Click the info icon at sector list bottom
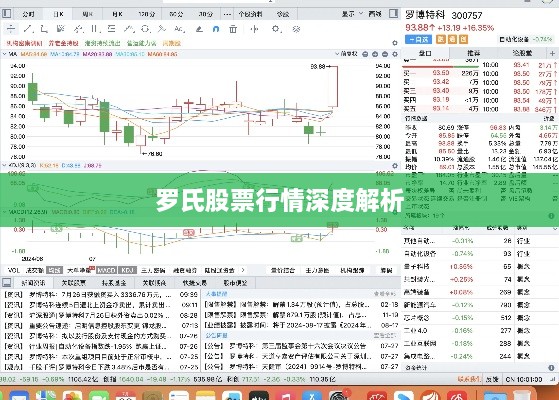 coord(551,368)
